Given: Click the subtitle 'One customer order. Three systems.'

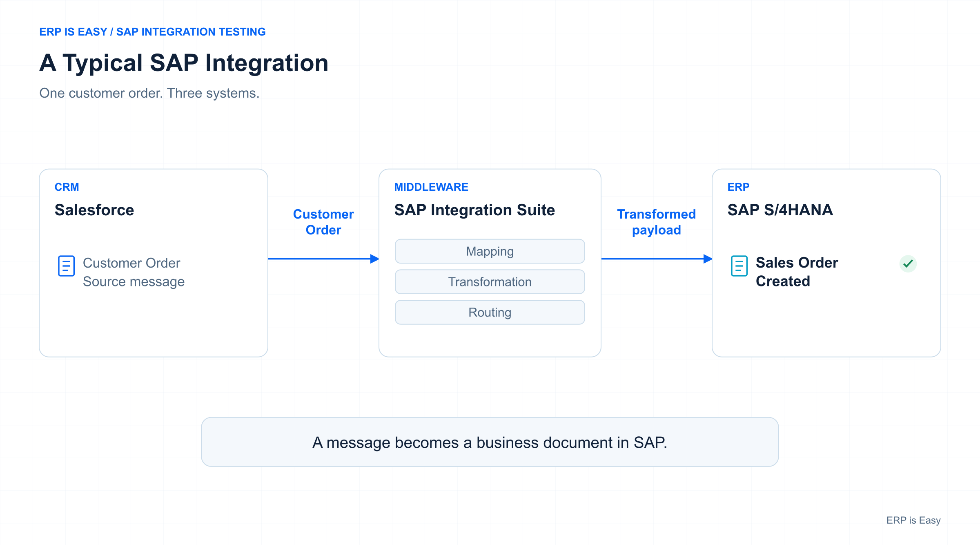Looking at the screenshot, I should (149, 93).
